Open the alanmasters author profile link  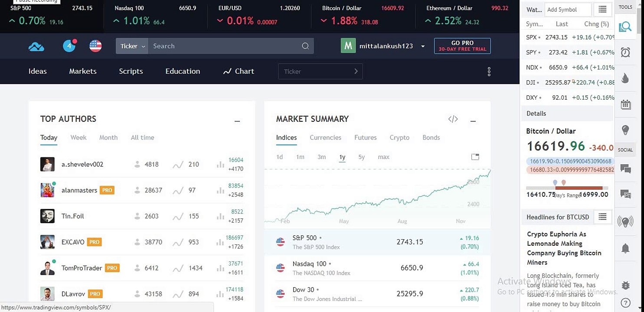79,190
